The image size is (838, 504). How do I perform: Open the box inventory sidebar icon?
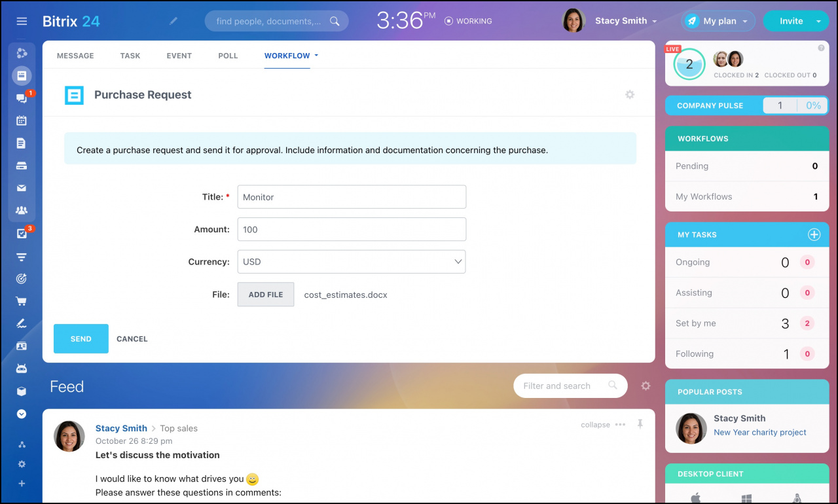pyautogui.click(x=22, y=391)
